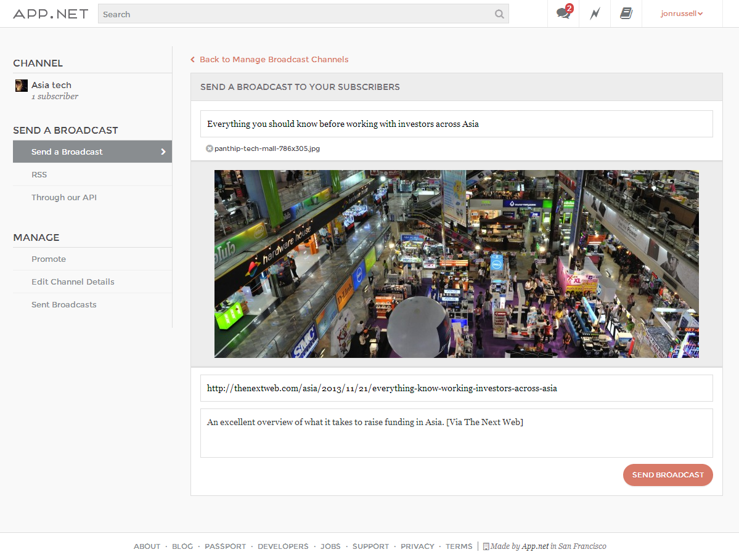Click the chevron on Send a Broadcast
This screenshot has width=739, height=560.
[163, 152]
